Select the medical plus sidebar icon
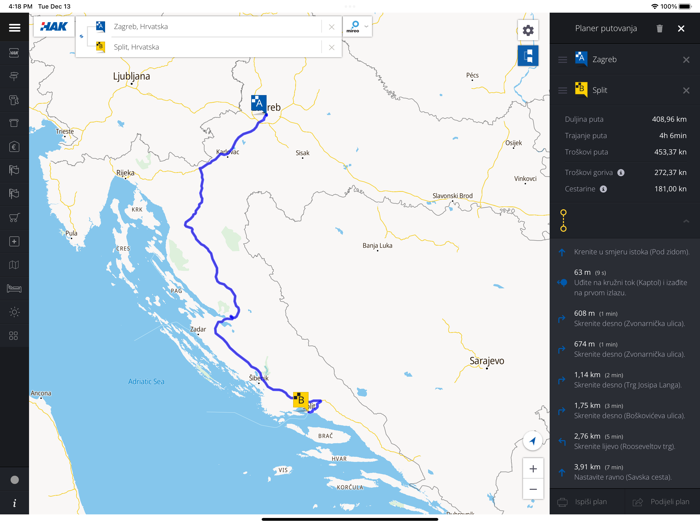 (14, 242)
